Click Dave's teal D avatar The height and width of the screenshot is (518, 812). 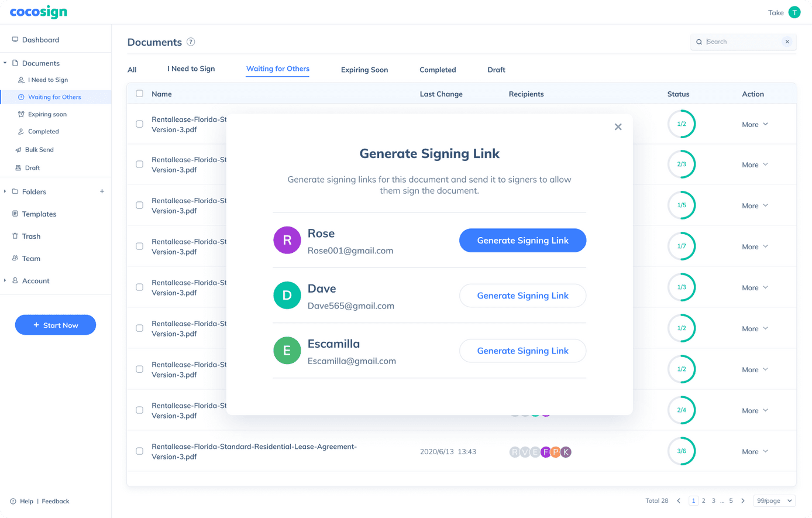pos(287,296)
